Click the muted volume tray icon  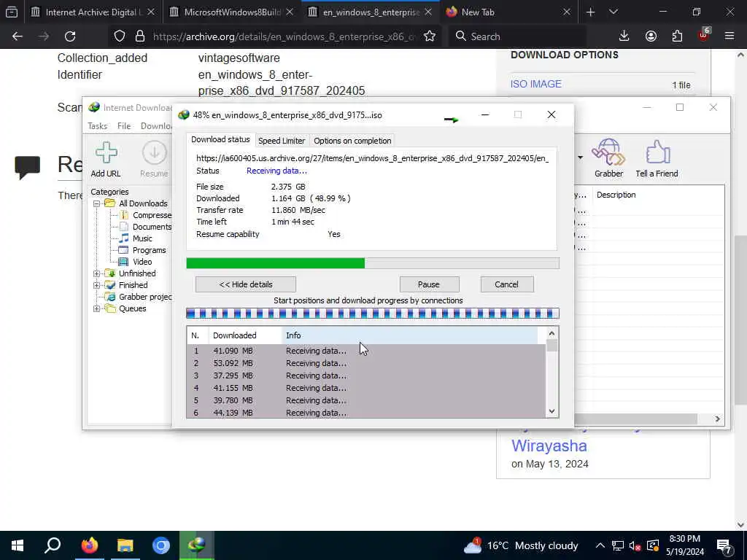point(635,545)
